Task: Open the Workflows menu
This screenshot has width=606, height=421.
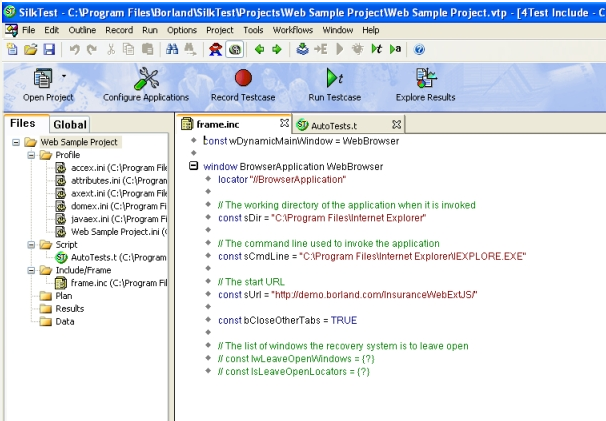Action: tap(293, 30)
